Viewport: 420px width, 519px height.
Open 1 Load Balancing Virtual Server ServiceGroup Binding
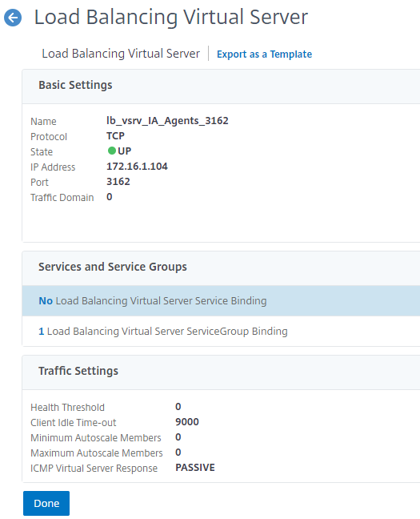click(x=163, y=331)
